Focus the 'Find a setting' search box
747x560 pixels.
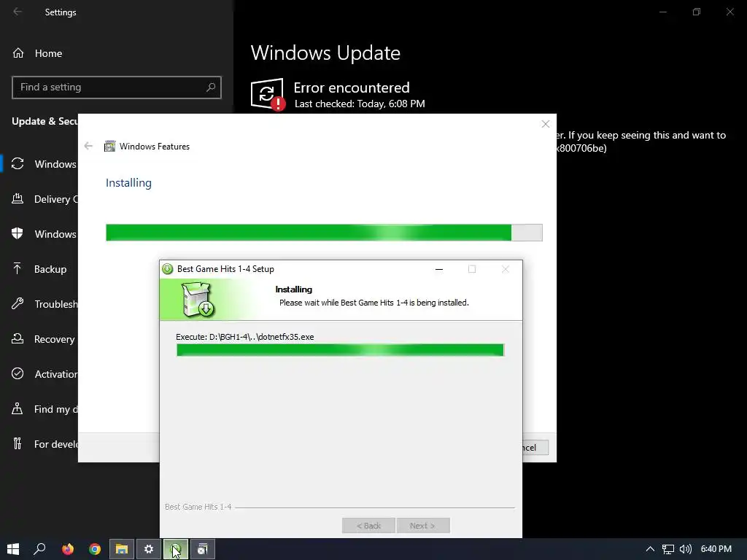[x=116, y=87]
